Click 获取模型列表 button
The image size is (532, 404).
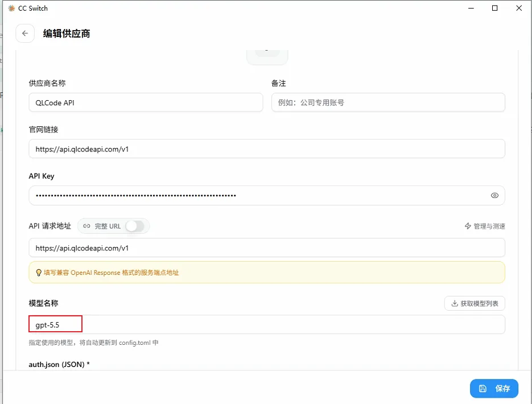(x=475, y=303)
